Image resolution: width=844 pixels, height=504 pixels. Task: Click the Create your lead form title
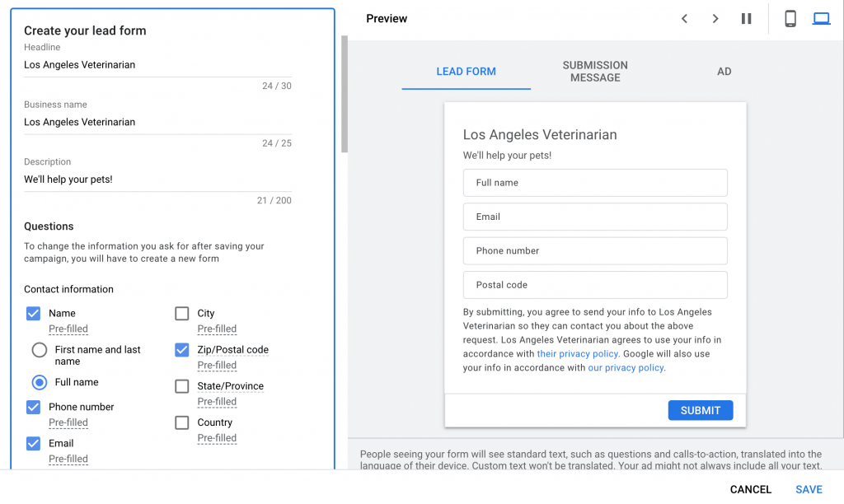click(x=85, y=30)
